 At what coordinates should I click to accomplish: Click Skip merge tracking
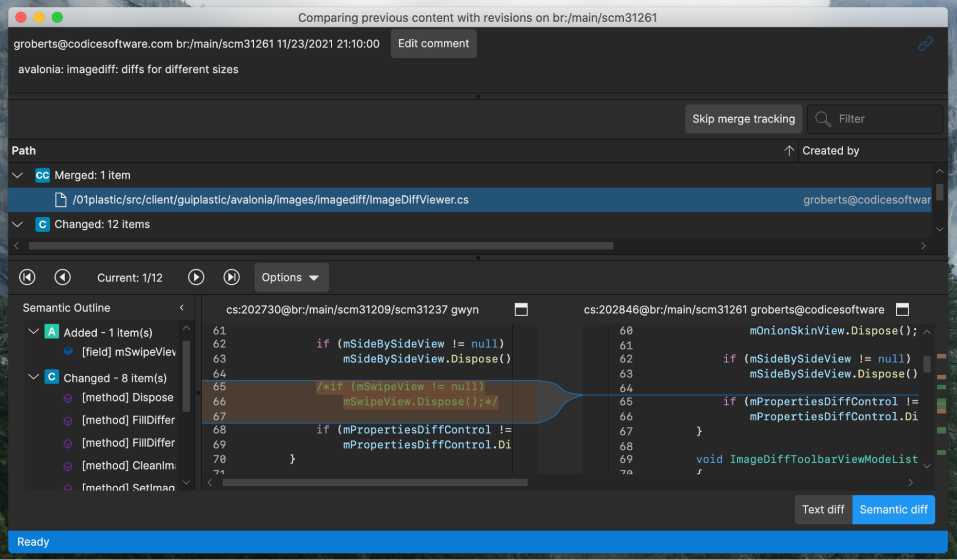tap(743, 119)
